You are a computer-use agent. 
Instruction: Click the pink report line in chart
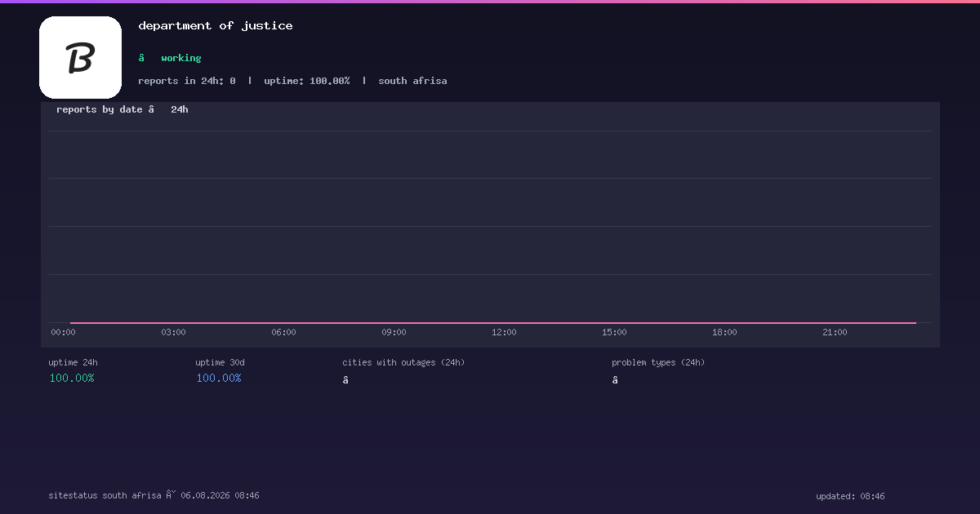point(493,323)
